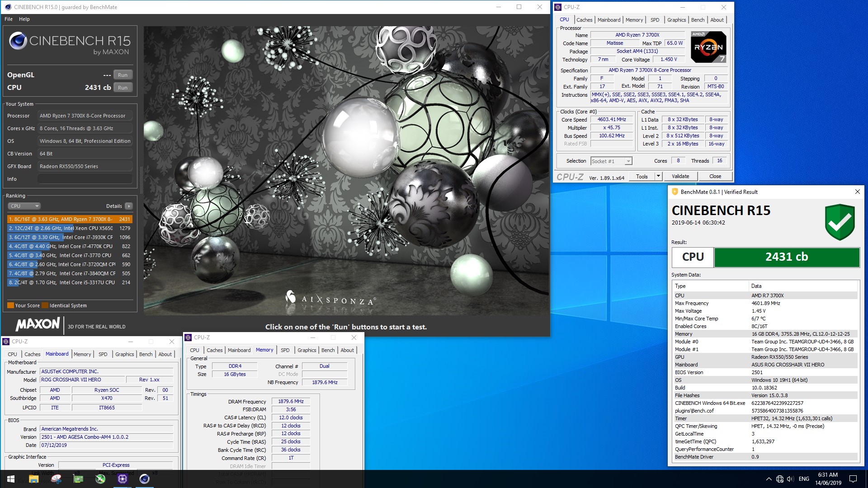Click Cinebench R15 logo in left panel
868x488 pixels.
coord(70,44)
